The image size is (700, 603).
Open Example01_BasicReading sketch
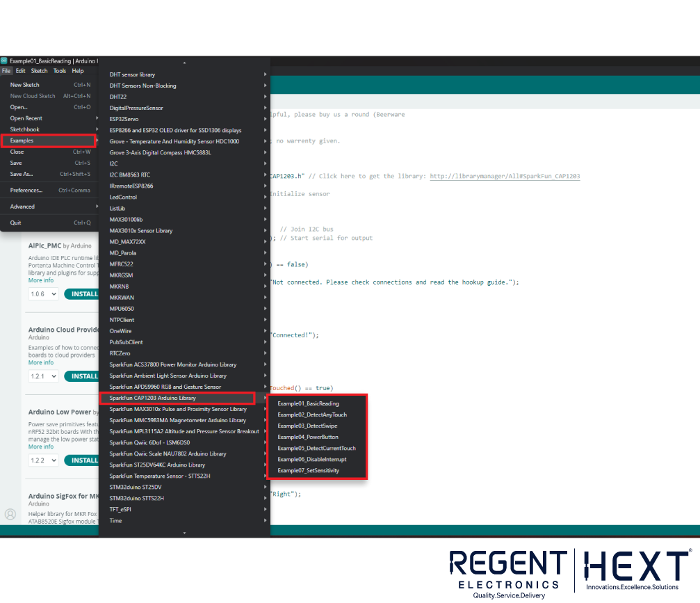coord(317,404)
